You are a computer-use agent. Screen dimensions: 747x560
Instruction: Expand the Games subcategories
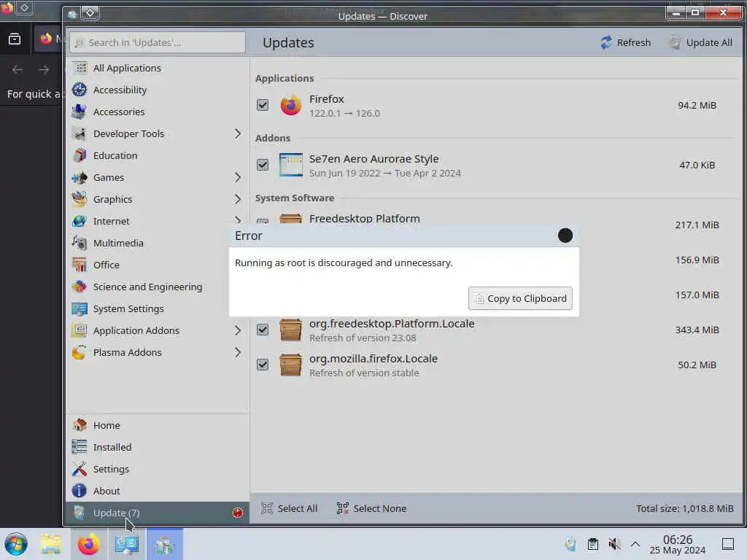(x=238, y=178)
